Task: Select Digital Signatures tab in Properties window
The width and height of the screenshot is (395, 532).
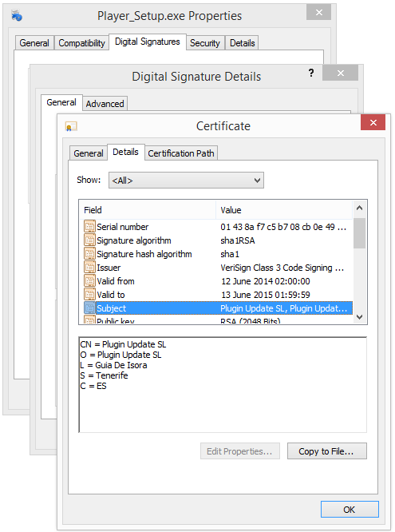Action: 148,42
